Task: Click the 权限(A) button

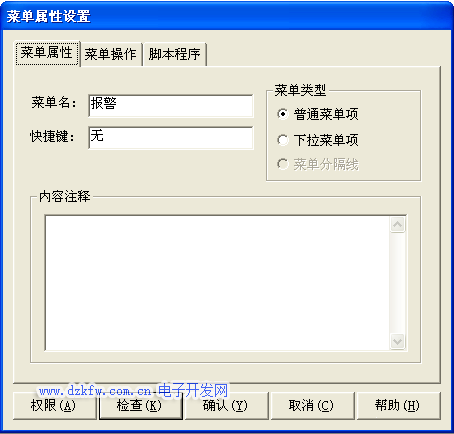Action: pos(54,406)
